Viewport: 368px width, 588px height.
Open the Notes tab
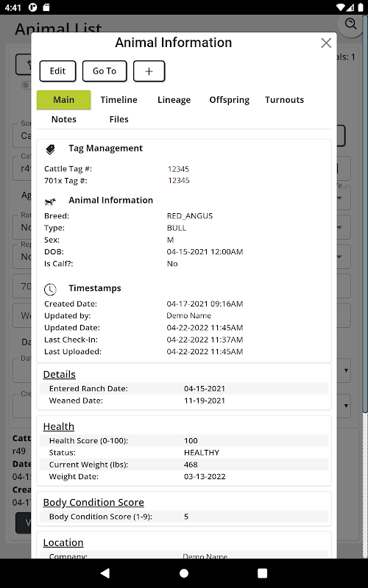coord(63,119)
